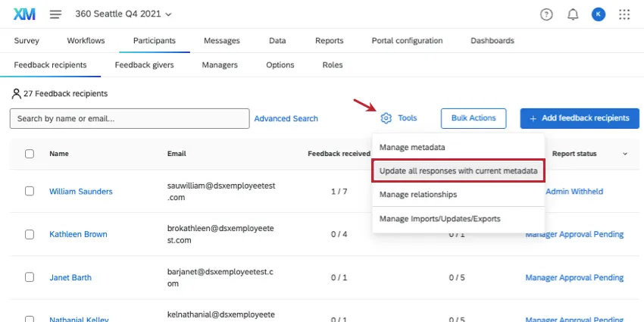Click brokathleen@dsxemployeetest.com email cell

[x=220, y=234]
